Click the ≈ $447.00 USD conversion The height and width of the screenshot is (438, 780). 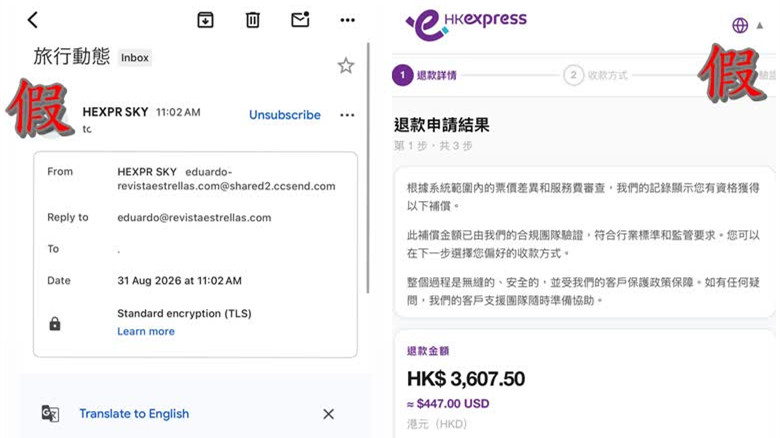click(448, 404)
